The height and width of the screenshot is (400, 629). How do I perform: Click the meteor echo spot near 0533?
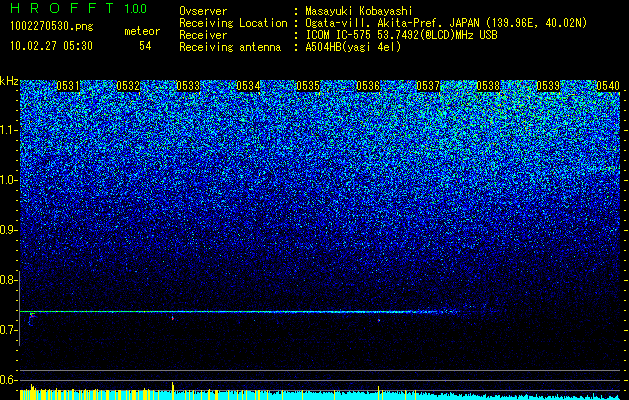coord(173,318)
